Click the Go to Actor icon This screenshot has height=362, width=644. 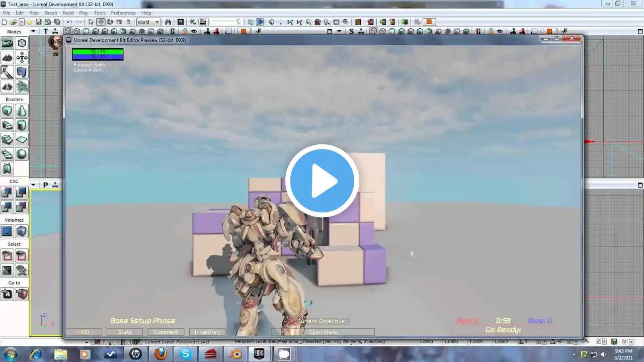[7, 294]
